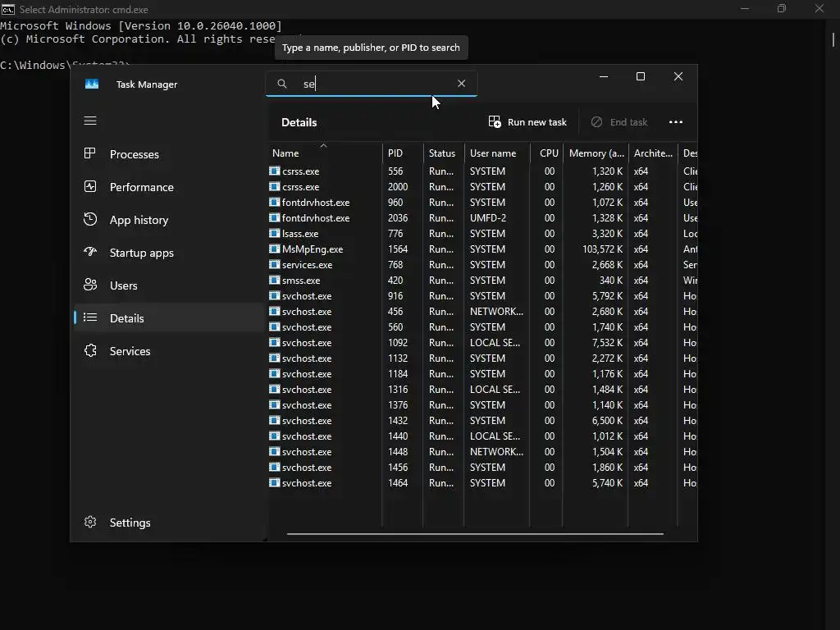The height and width of the screenshot is (630, 840).
Task: Click the search input field containing se
Action: (x=372, y=84)
